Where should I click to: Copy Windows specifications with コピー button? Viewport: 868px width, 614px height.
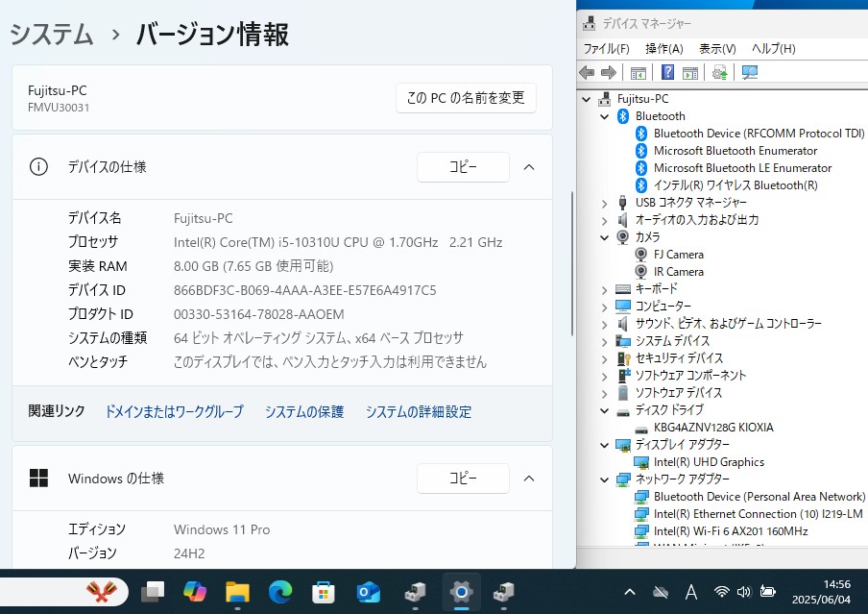point(463,479)
